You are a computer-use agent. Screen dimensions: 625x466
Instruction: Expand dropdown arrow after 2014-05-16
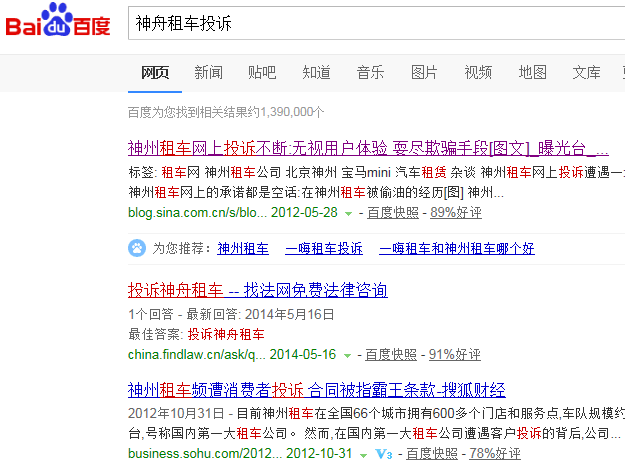(348, 356)
